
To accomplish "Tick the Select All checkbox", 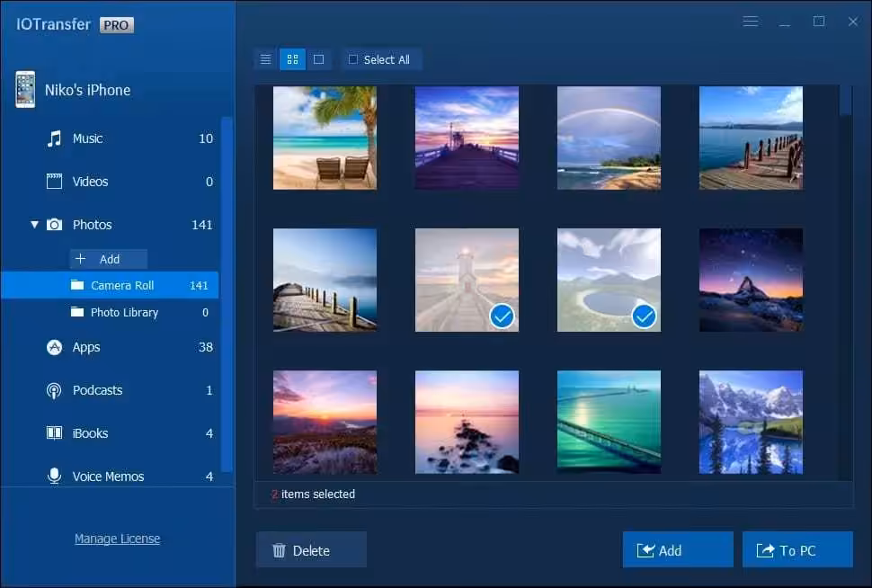I will 353,59.
